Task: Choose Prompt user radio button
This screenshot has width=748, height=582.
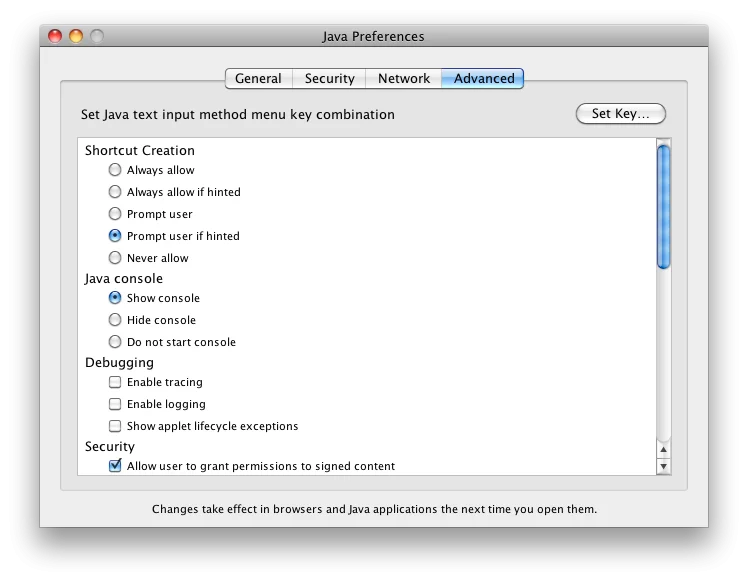Action: click(115, 213)
